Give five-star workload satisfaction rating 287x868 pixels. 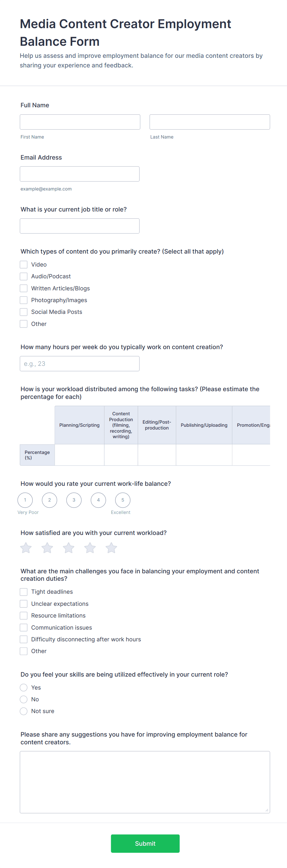111,548
